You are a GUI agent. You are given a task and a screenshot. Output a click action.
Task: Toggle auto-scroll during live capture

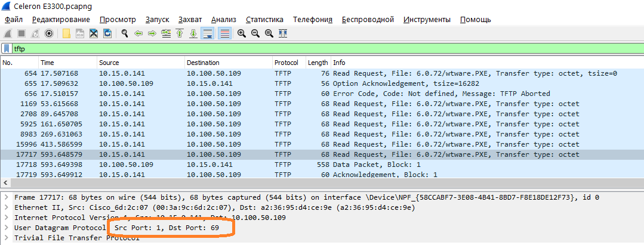pyautogui.click(x=208, y=33)
